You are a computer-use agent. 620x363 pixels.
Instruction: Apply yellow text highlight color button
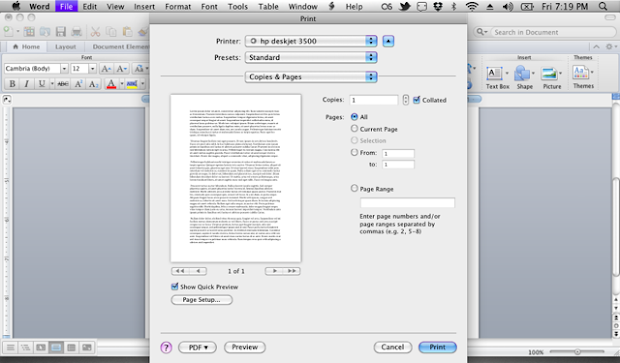(x=132, y=83)
